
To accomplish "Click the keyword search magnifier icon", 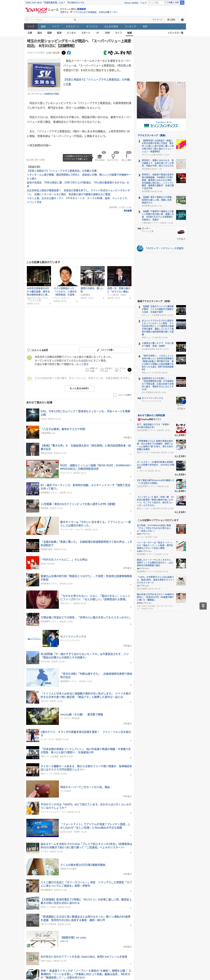I will point(75,20).
